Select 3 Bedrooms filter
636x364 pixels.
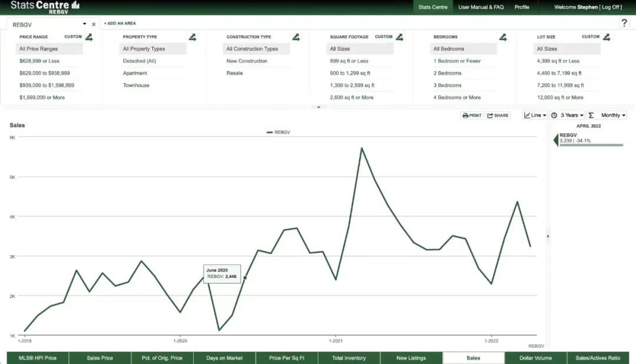click(448, 85)
